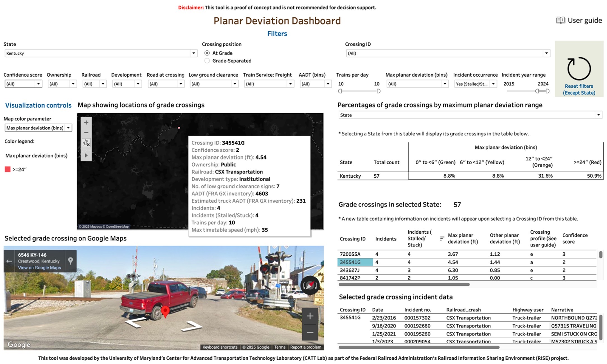
Task: Click the map clear-selection pin tool
Action: pyautogui.click(x=86, y=143)
